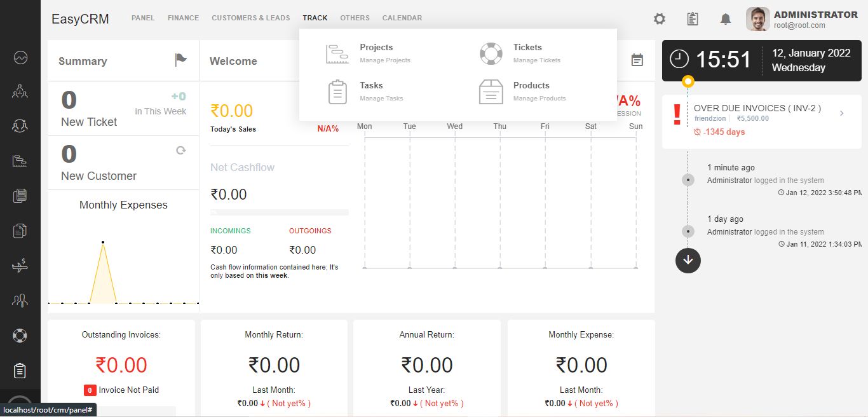
Task: Open the OTHERS menu
Action: [x=355, y=18]
